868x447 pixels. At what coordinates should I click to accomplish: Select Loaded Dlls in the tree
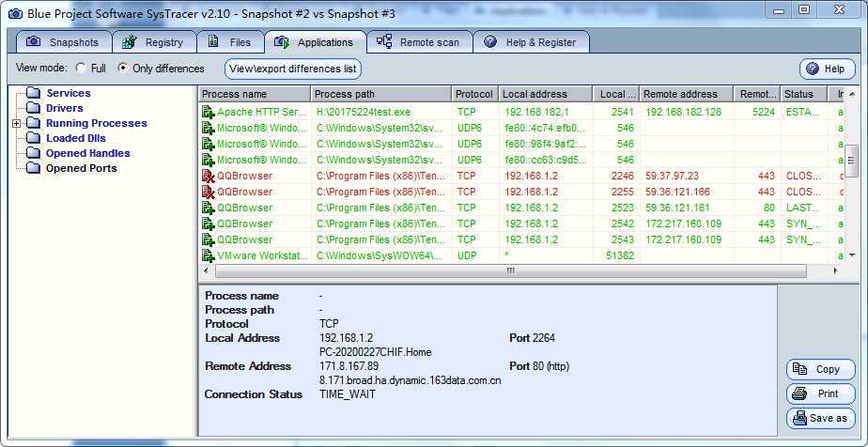(75, 138)
